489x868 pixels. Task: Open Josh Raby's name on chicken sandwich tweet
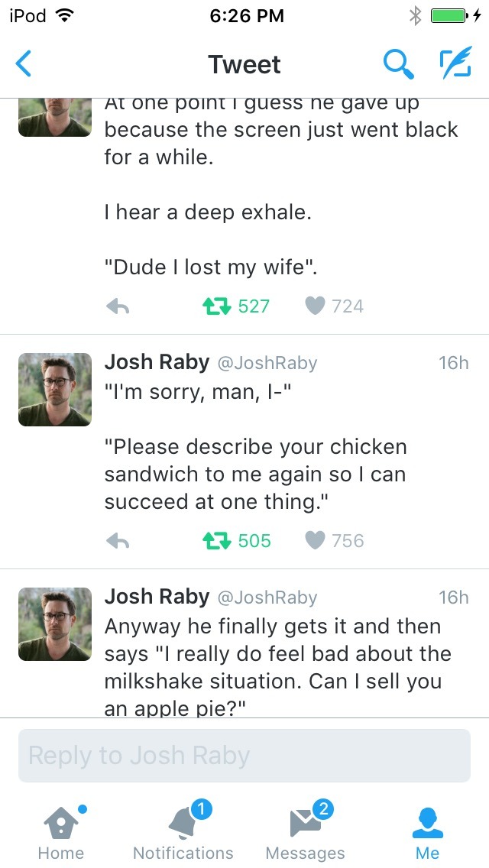(157, 362)
